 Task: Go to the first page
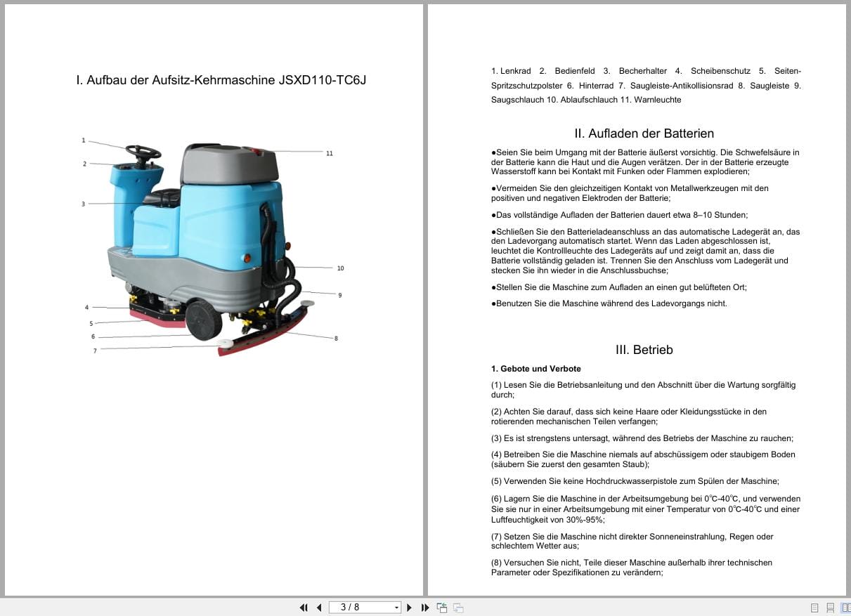pos(304,607)
